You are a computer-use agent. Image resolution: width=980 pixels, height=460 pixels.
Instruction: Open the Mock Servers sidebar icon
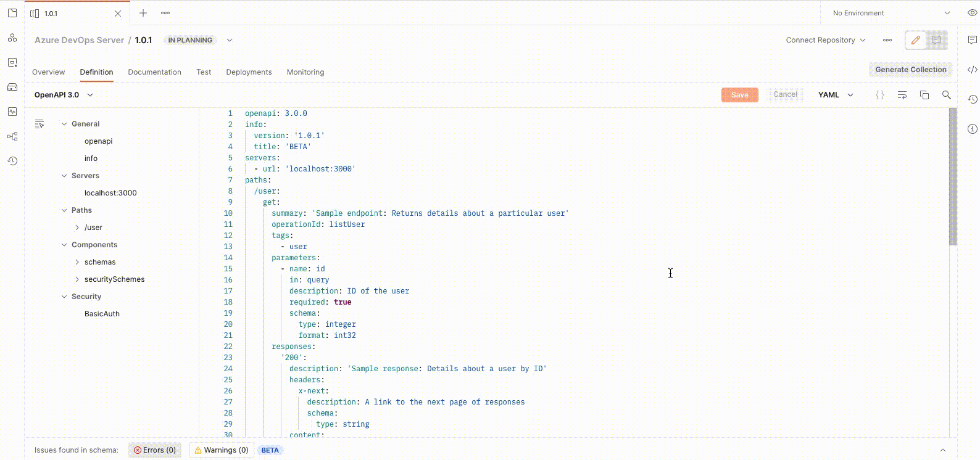point(12,87)
